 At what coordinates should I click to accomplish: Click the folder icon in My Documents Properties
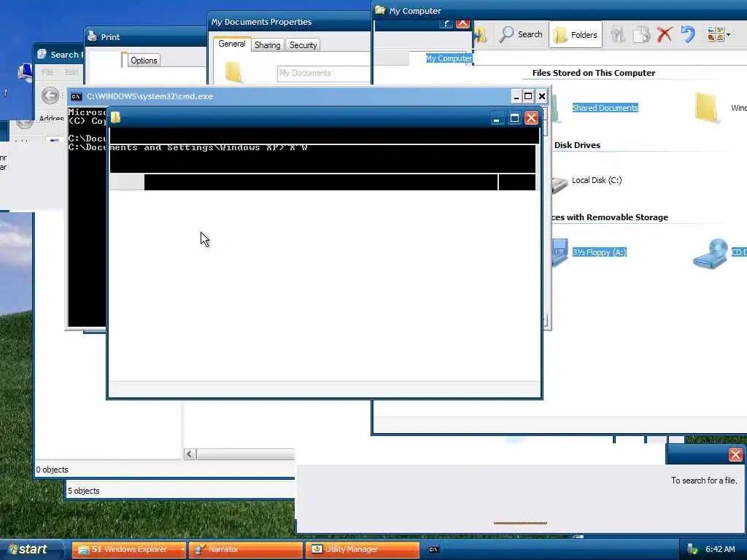(234, 73)
